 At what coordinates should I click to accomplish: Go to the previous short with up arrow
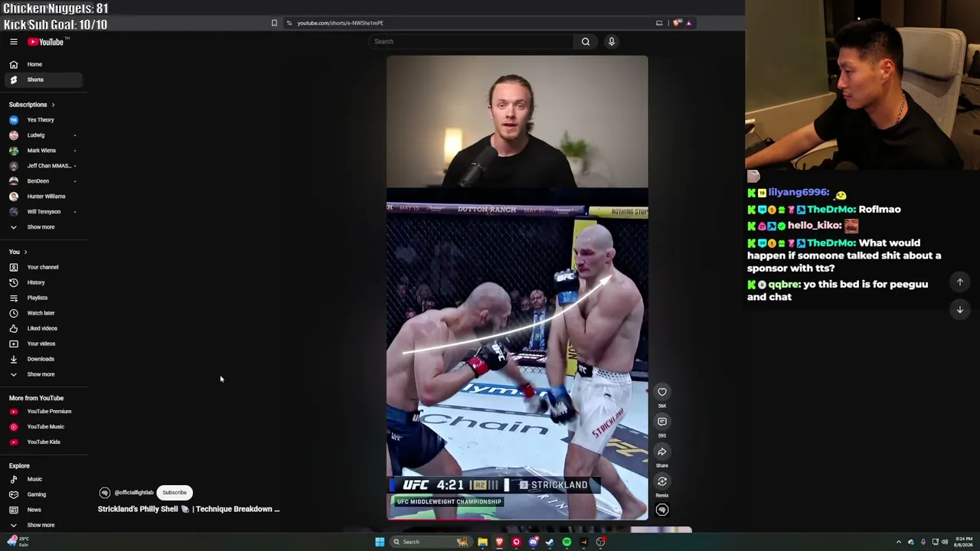coord(959,282)
